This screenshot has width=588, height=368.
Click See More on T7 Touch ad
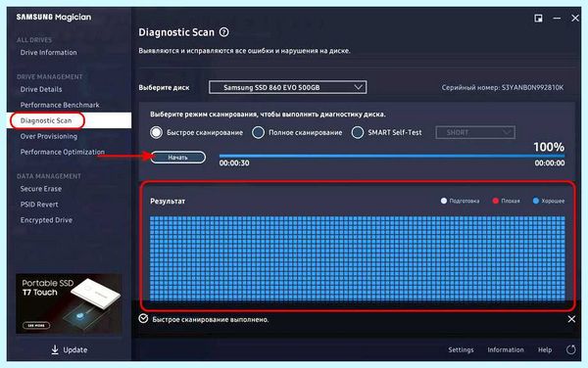click(x=36, y=325)
